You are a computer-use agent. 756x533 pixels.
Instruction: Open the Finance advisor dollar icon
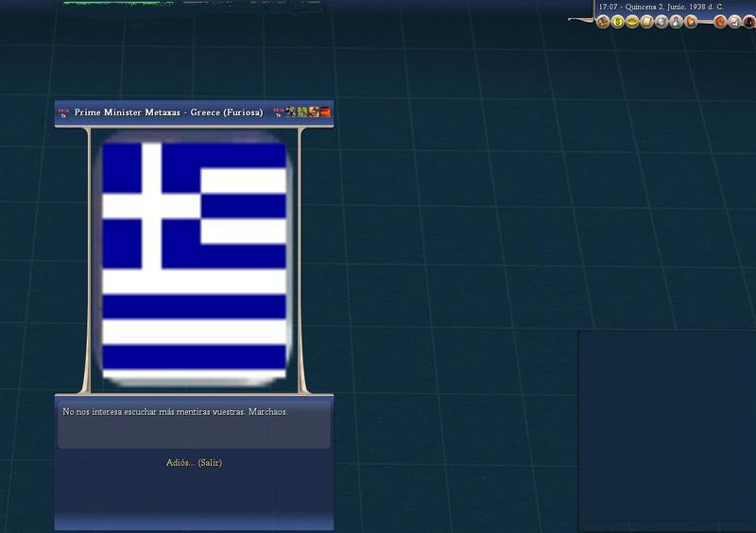618,22
